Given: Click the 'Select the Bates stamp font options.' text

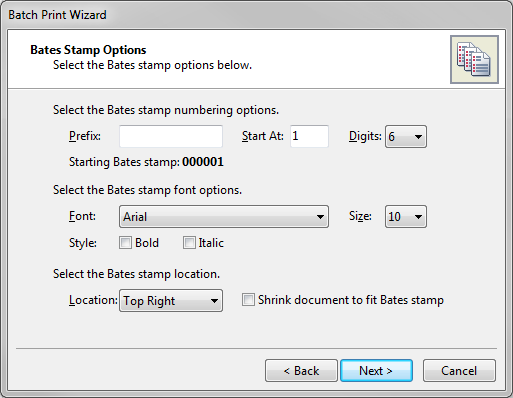Looking at the screenshot, I should 147,190.
